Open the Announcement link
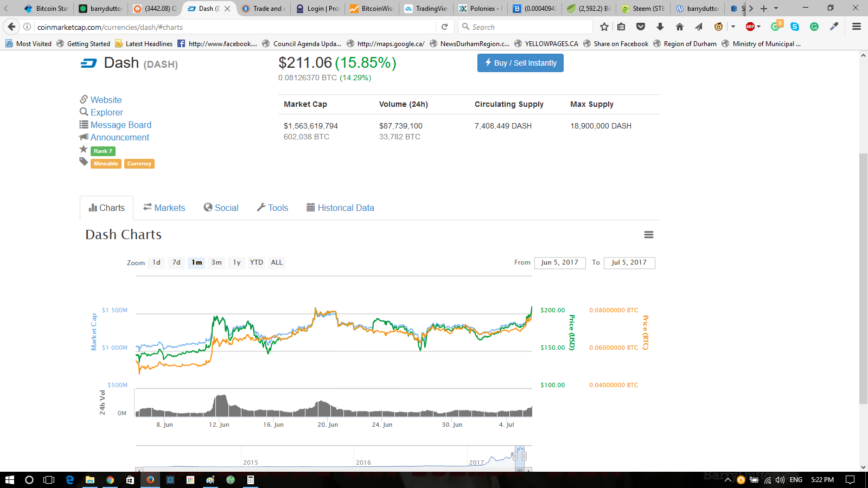This screenshot has width=868, height=488. [x=119, y=137]
